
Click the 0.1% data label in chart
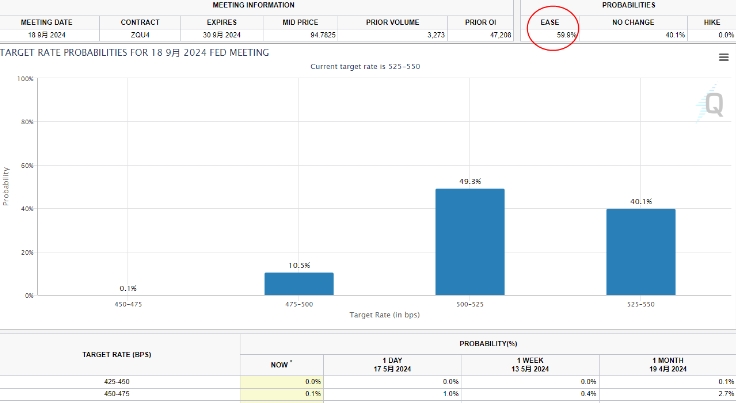pos(128,288)
